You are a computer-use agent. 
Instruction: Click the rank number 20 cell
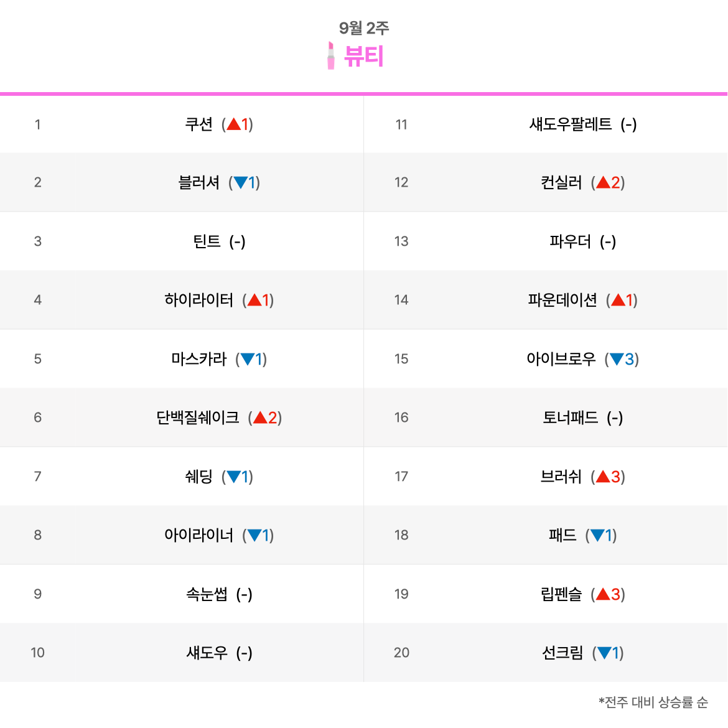tap(401, 652)
